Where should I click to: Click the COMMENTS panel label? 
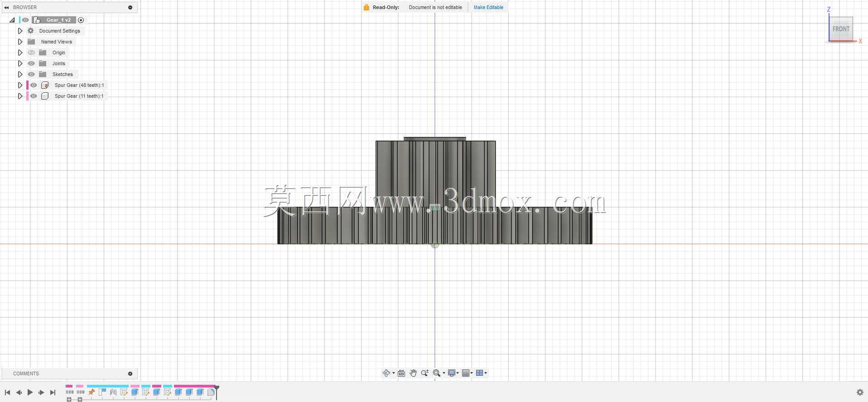click(x=26, y=373)
